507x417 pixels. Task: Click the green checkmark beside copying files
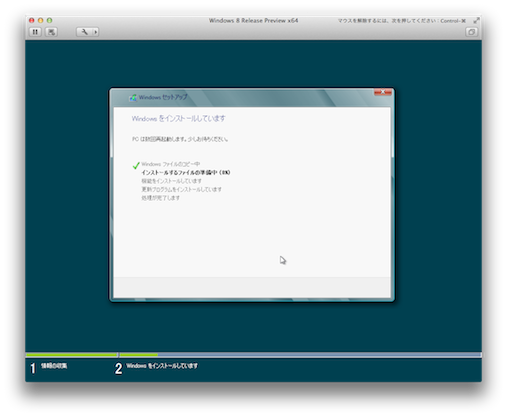136,165
